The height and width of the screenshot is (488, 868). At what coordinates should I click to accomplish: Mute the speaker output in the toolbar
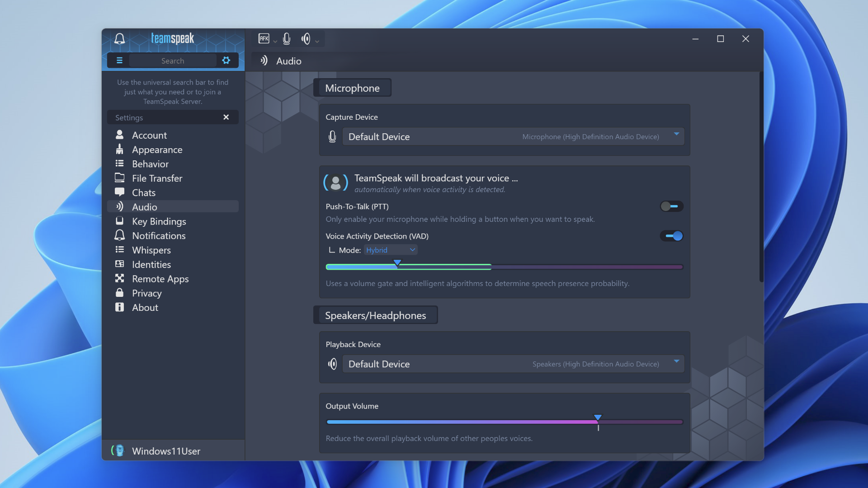point(307,39)
